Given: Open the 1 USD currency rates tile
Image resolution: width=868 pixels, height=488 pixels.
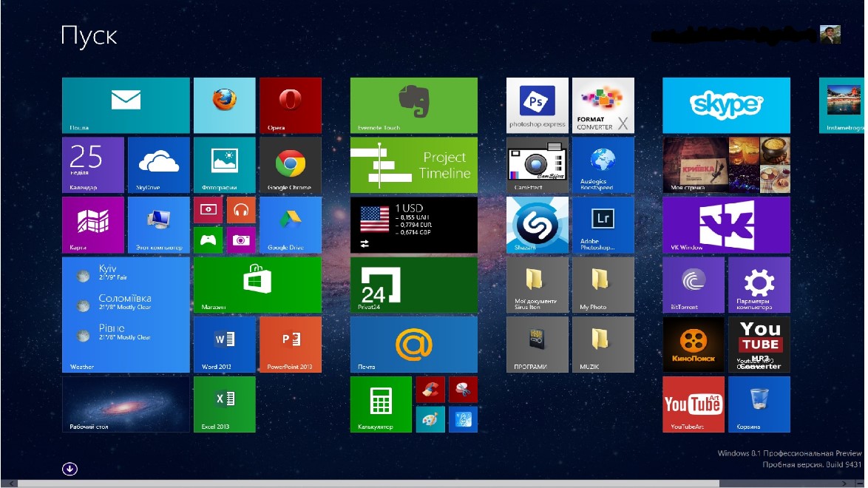Looking at the screenshot, I should point(413,225).
